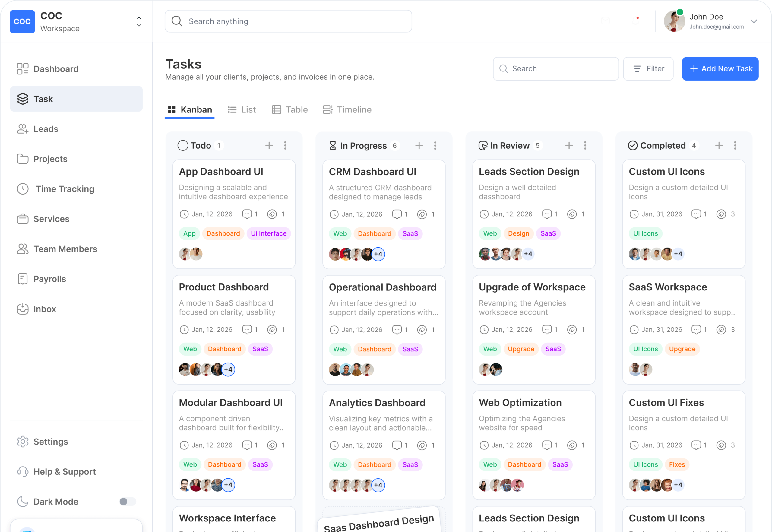The height and width of the screenshot is (532, 772).
Task: Click the Dashboard tag on App Dashboard UI
Action: 223,234
